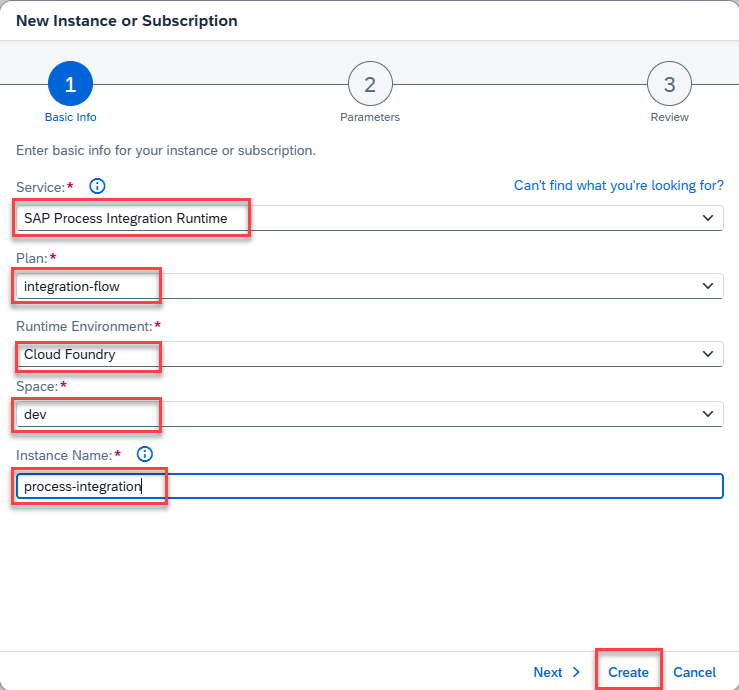Cancel the new instance dialog
This screenshot has height=690, width=739.
pos(694,672)
